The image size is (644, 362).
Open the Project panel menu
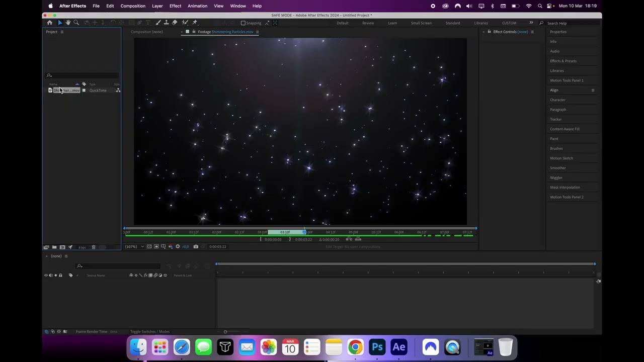pos(62,32)
